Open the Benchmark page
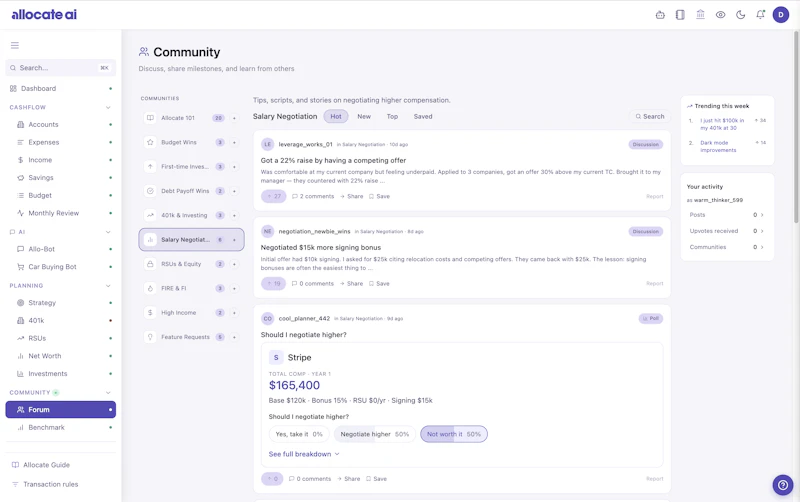 click(63, 428)
